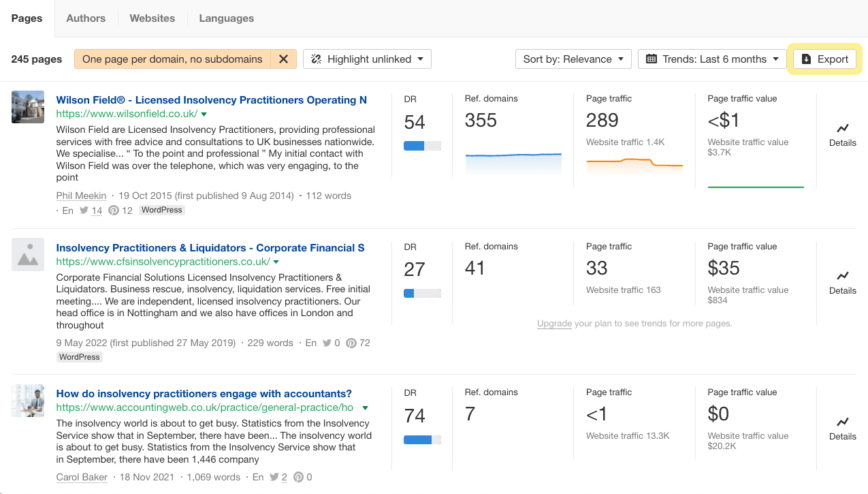Click the Twitter share count icon for Wilson Field
Image resolution: width=868 pixels, height=494 pixels.
[84, 211]
